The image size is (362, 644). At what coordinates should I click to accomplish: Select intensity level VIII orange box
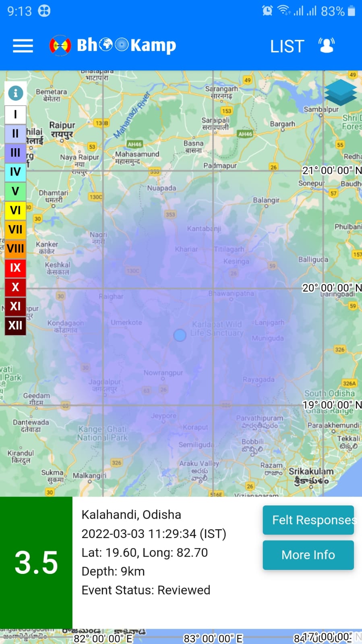pos(15,248)
